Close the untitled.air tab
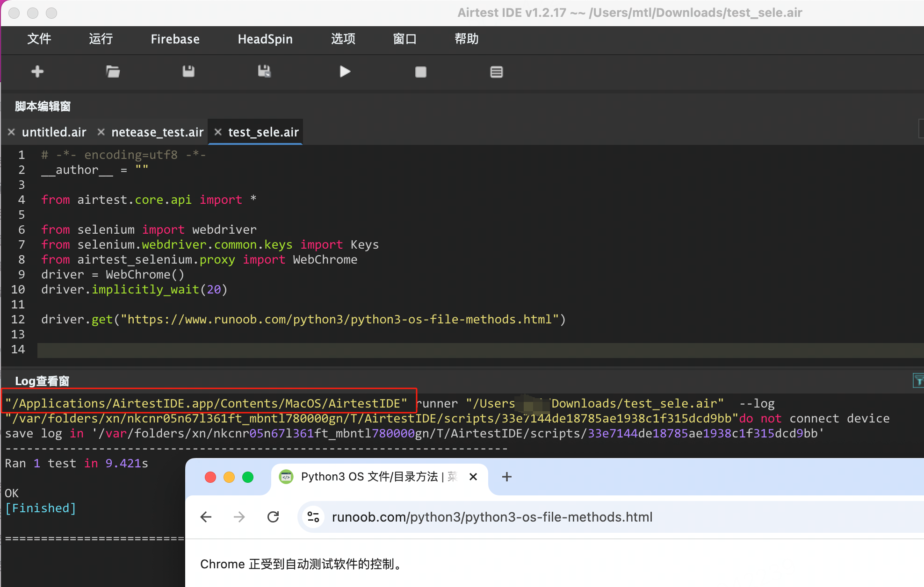The image size is (924, 587). point(12,132)
